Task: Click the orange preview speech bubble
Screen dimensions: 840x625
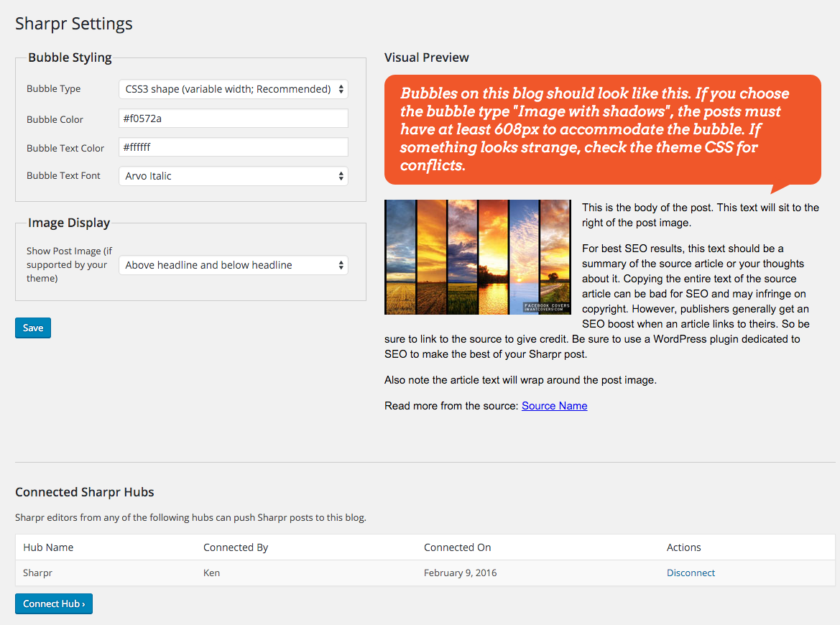Action: [603, 130]
